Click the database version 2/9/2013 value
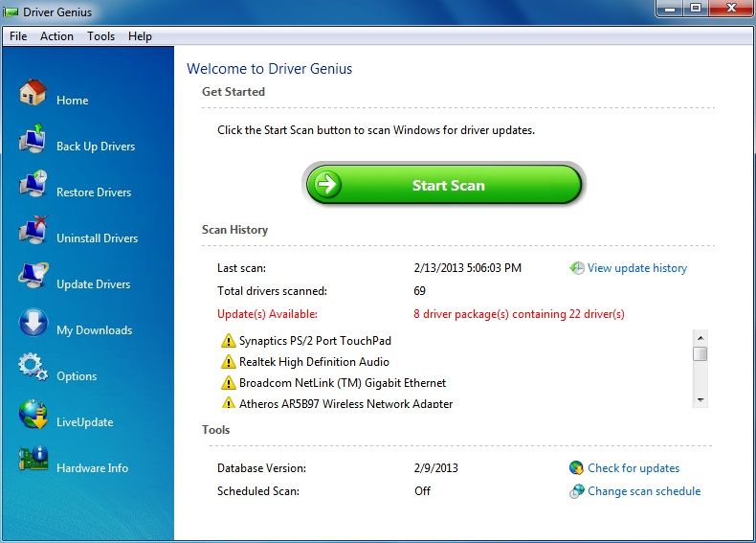This screenshot has width=756, height=543. pyautogui.click(x=435, y=467)
